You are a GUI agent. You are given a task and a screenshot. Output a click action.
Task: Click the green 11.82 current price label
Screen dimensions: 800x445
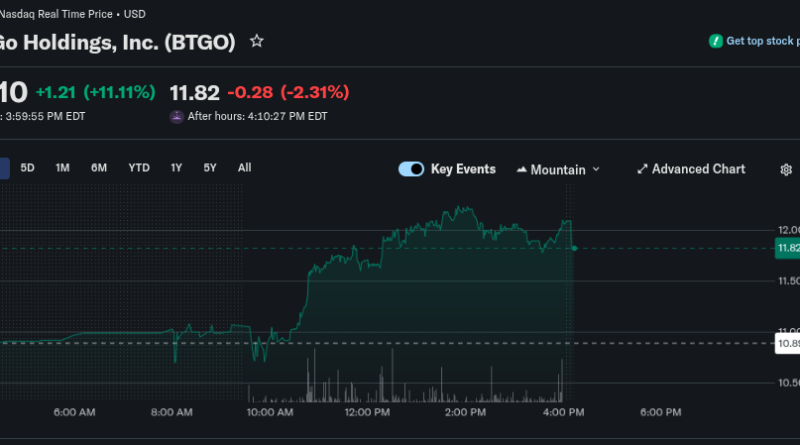tap(787, 248)
